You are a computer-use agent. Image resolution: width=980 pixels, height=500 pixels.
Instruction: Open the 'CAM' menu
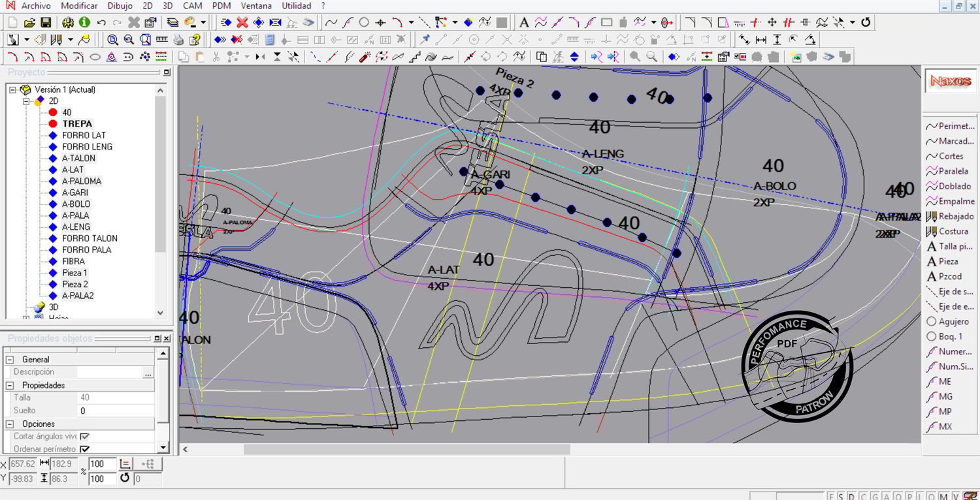(192, 6)
